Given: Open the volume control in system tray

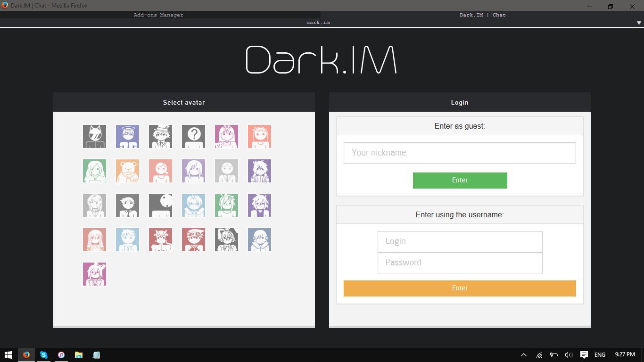Looking at the screenshot, I should click(569, 355).
